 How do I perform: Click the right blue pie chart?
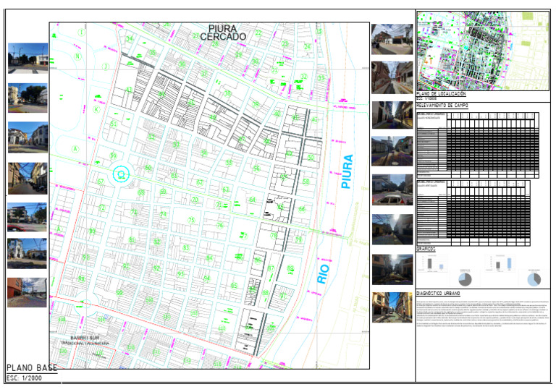(x=534, y=278)
